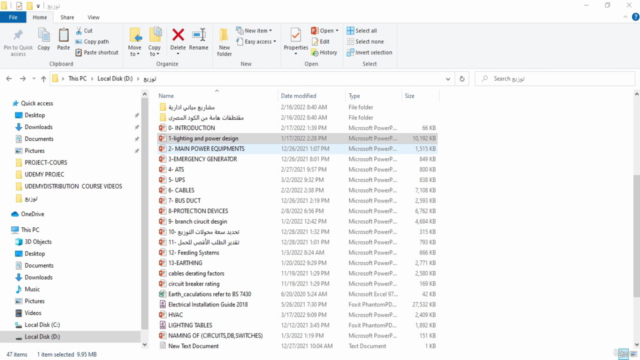
Task: Expand address bar history dropdown
Action: [x=448, y=79]
